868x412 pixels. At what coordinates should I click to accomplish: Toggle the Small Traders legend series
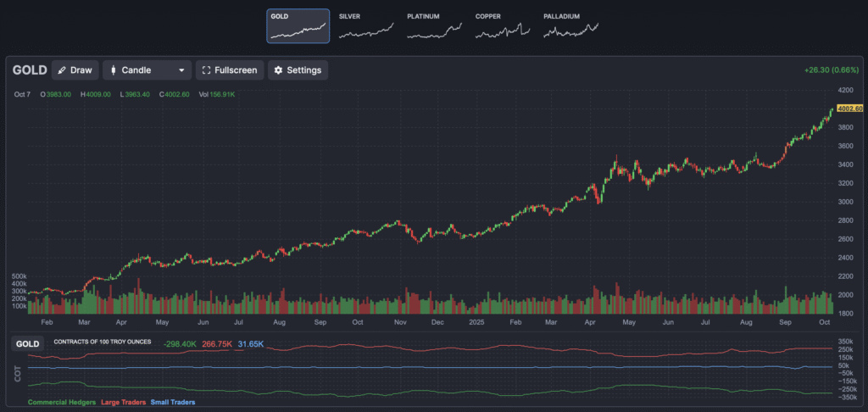pos(172,402)
